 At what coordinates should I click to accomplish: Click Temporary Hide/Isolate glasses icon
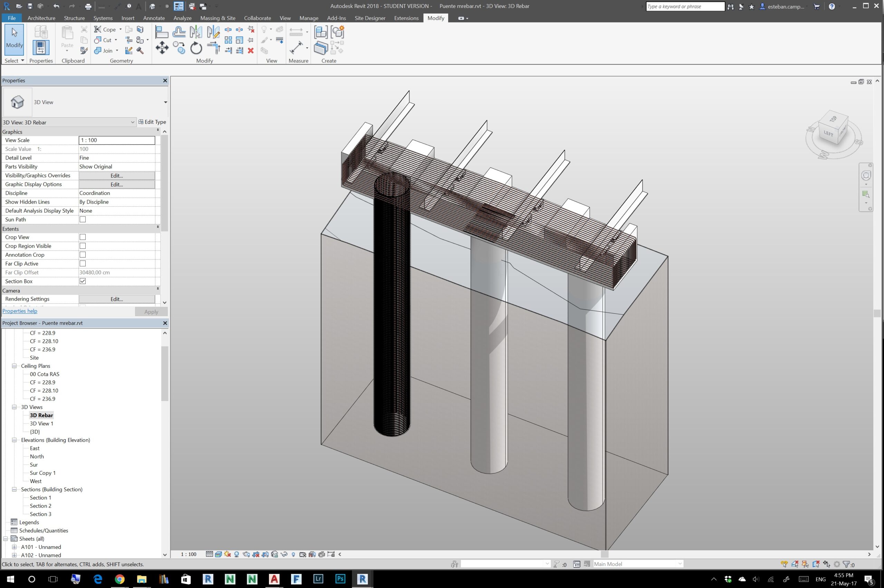(284, 554)
